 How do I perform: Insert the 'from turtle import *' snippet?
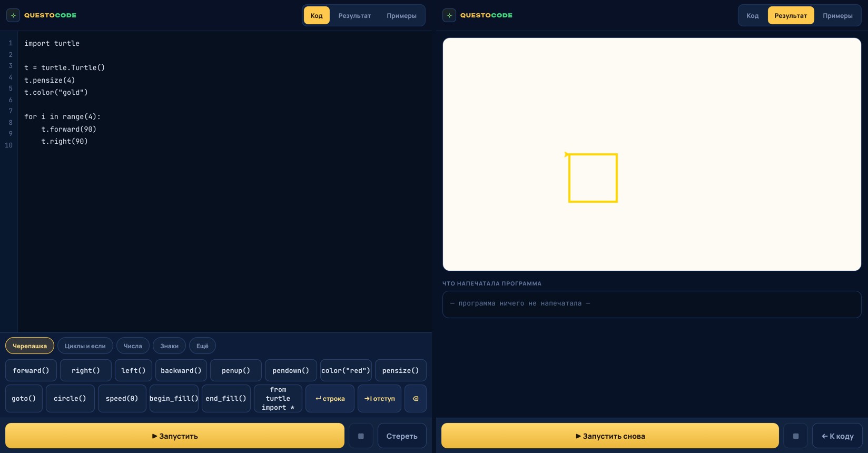tap(278, 399)
